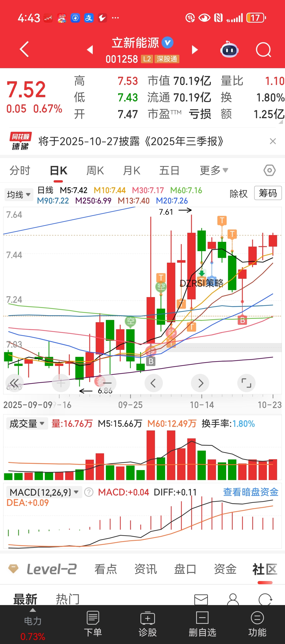Image resolution: width=285 pixels, height=644 pixels.
Task: Open MACD(12,26,9) indicator dropdown
Action: tap(44, 492)
